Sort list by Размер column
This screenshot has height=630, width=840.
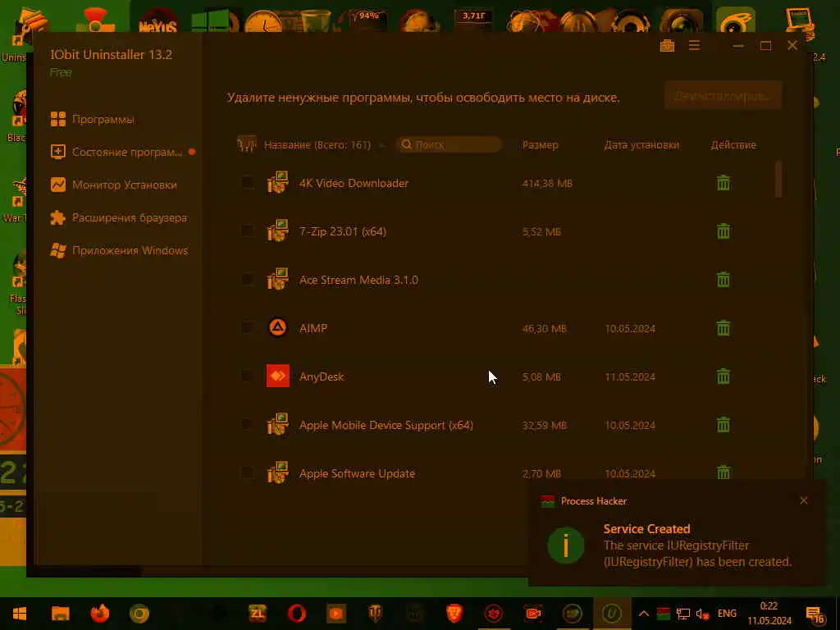(x=540, y=144)
